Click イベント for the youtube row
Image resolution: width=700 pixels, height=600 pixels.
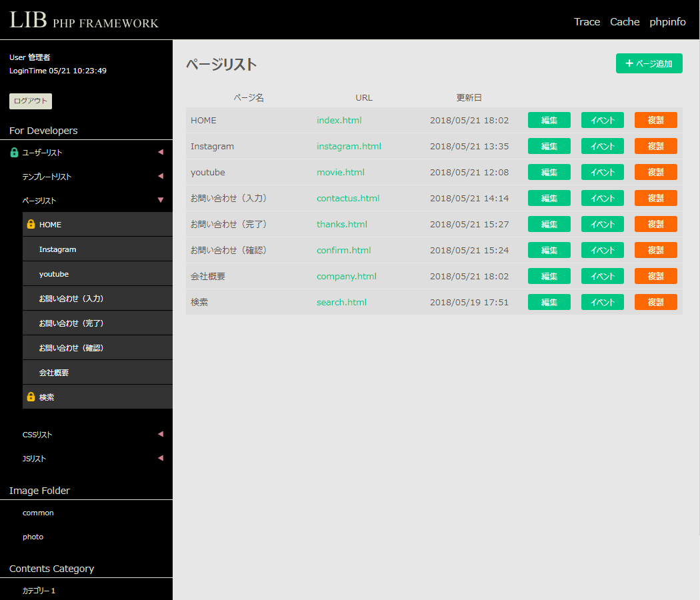pyautogui.click(x=603, y=172)
